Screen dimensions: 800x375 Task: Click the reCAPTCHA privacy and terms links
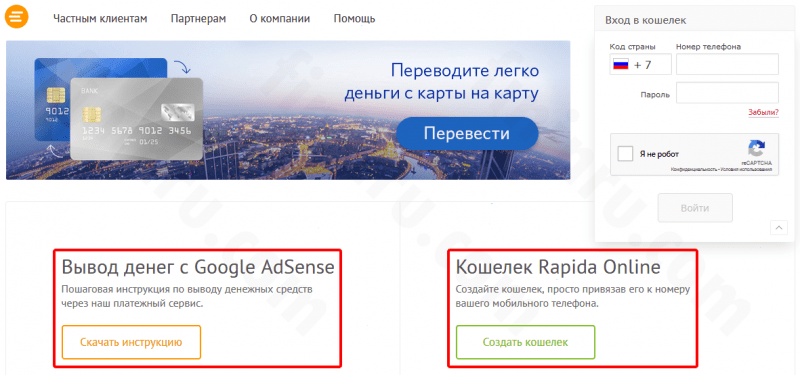(x=721, y=169)
